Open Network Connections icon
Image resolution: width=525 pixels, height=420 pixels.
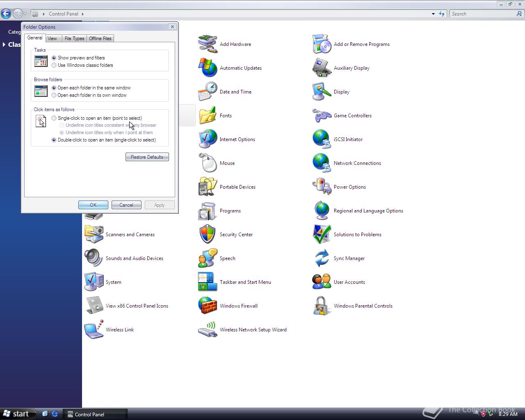click(322, 163)
